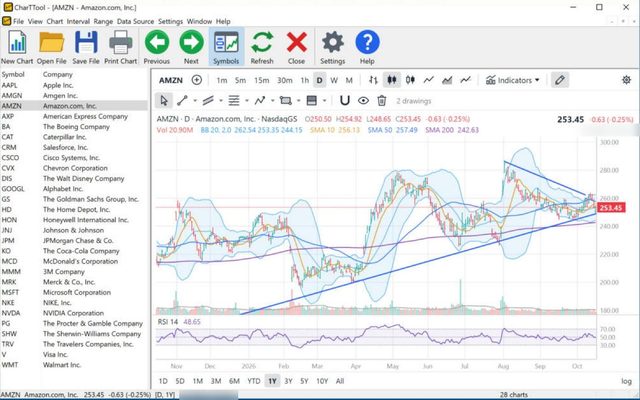Toggle the drawing toolbar pencil button

tap(560, 80)
